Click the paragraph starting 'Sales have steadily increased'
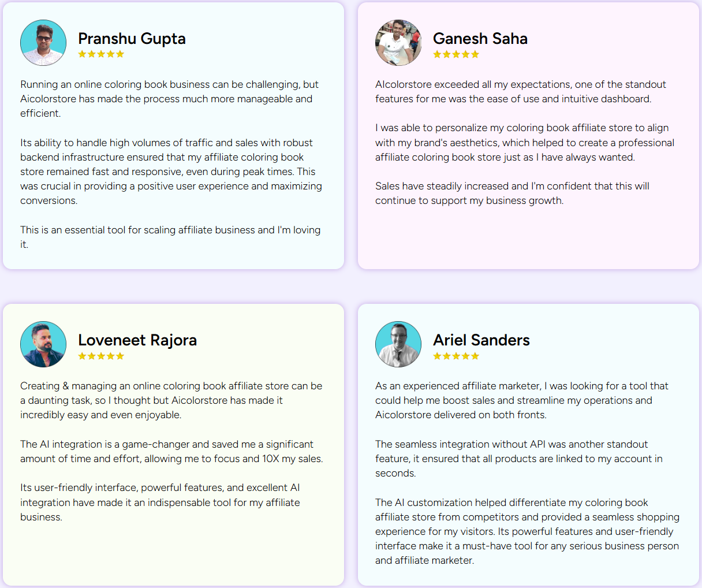Viewport: 702px width, 588px height. (x=512, y=193)
